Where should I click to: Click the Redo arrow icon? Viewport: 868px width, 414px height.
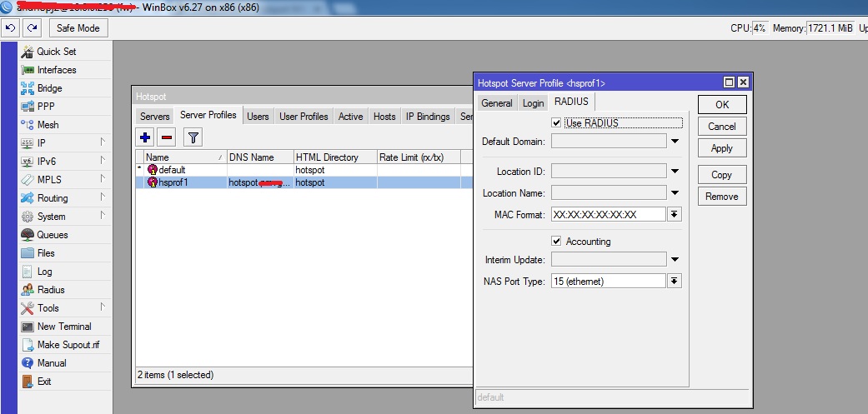[x=33, y=27]
